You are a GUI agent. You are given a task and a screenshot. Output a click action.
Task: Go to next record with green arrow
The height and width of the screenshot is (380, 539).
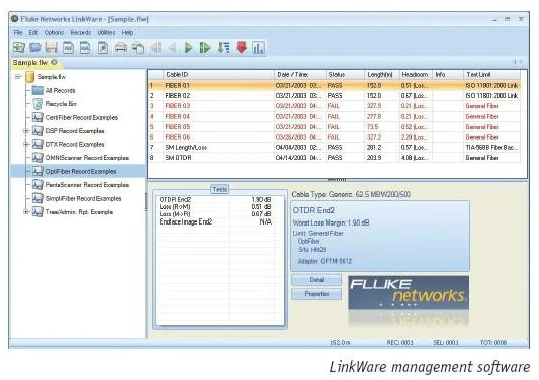tap(188, 47)
